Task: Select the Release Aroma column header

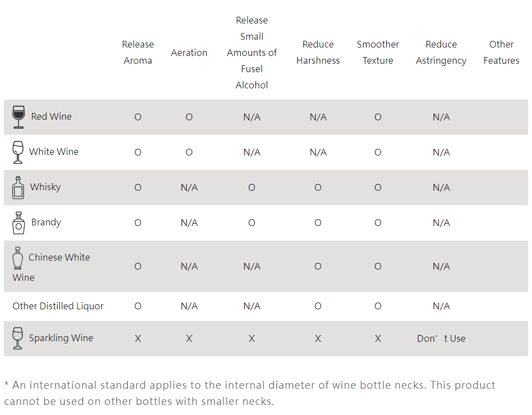Action: click(137, 53)
